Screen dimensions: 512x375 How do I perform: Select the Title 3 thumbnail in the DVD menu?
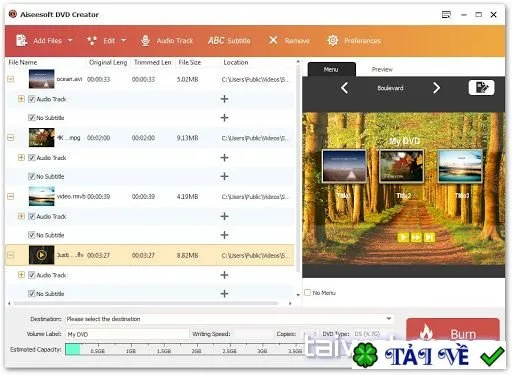pyautogui.click(x=460, y=166)
